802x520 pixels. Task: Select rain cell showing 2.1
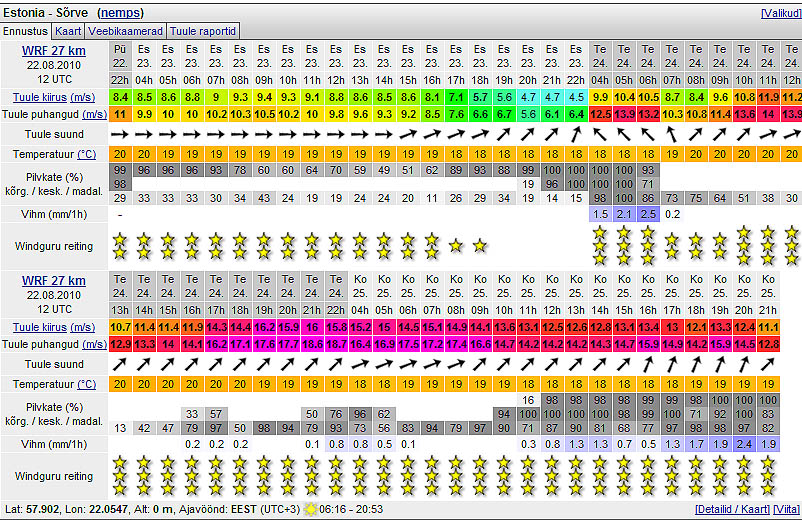pyautogui.click(x=624, y=214)
